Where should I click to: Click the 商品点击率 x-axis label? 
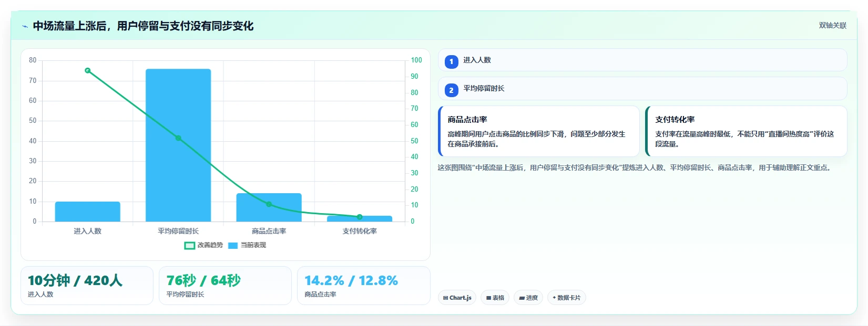coord(269,231)
